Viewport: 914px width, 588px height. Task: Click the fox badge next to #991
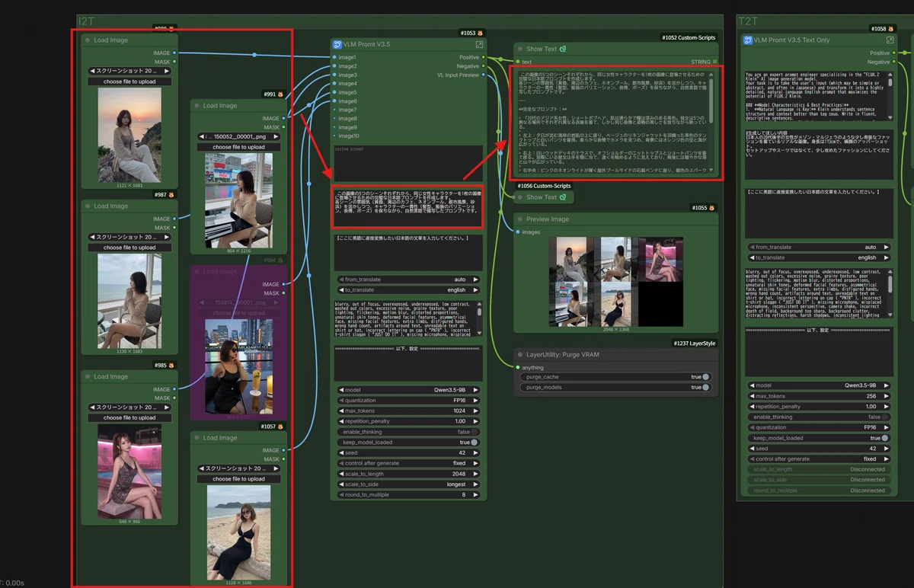pos(281,94)
